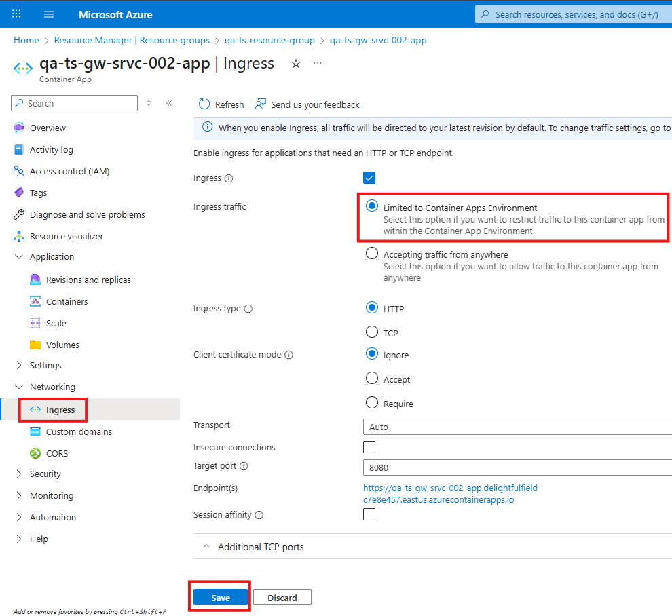Image resolution: width=672 pixels, height=616 pixels.
Task: Click the Target port field
Action: (x=517, y=468)
